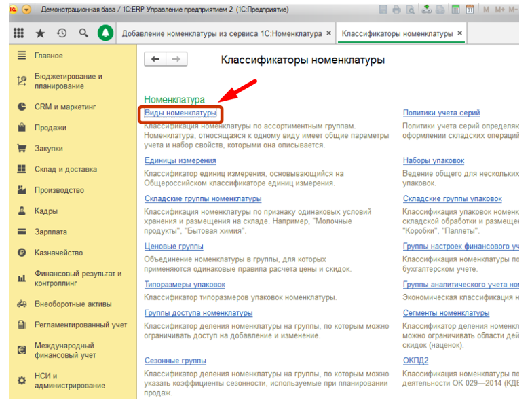Click the CRM pie chart icon
532x400 pixels.
pos(22,107)
